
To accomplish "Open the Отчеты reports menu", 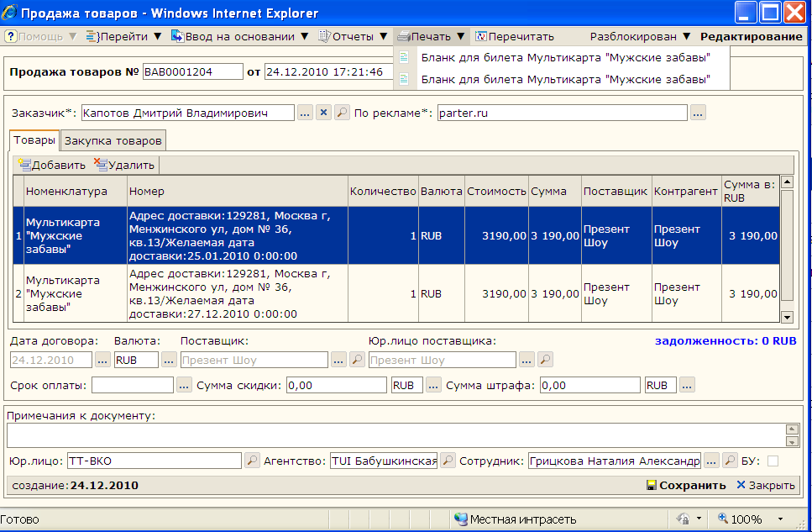I will pos(353,37).
